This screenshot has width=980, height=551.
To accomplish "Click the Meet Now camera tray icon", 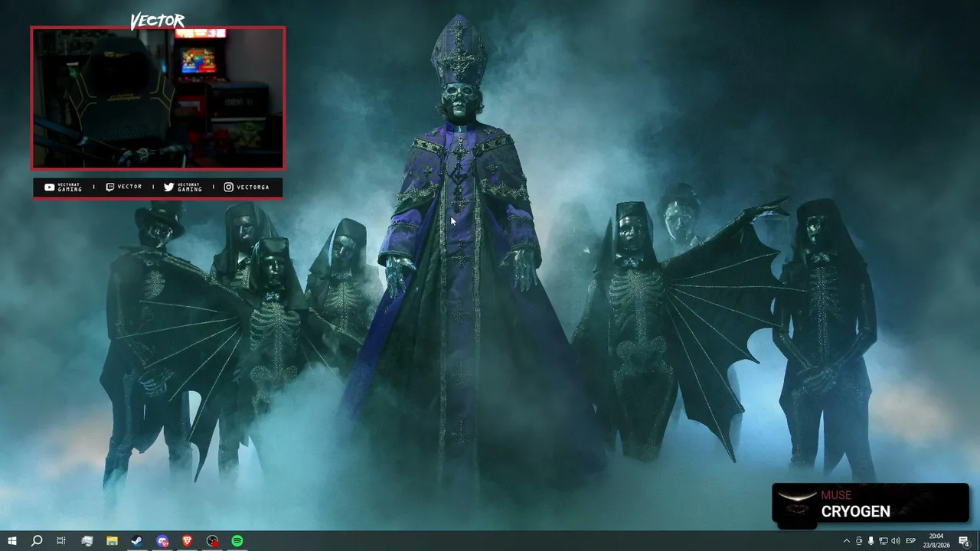I will point(859,541).
